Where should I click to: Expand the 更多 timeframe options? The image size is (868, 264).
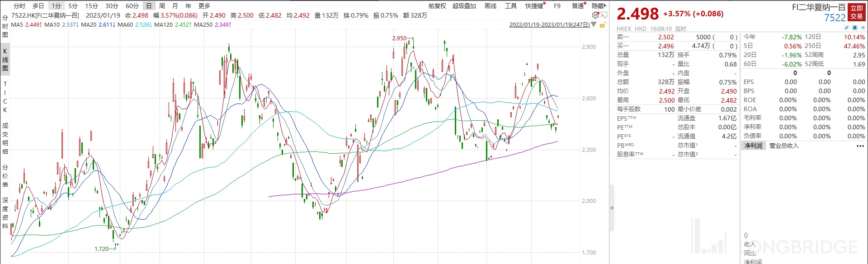(x=204, y=6)
